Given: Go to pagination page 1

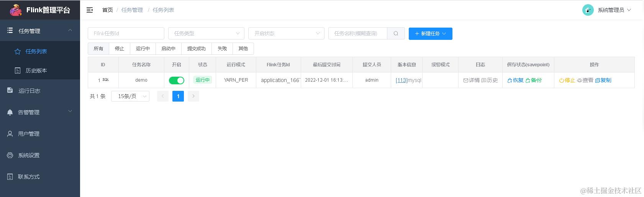Looking at the screenshot, I should (178, 96).
